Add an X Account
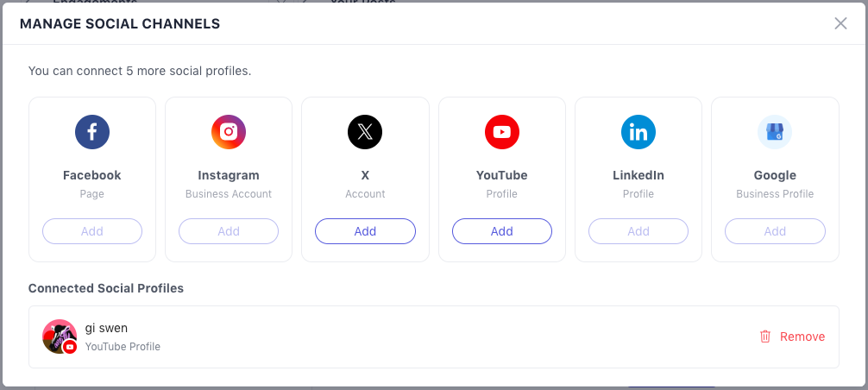Viewport: 868px width, 390px height. [x=365, y=231]
